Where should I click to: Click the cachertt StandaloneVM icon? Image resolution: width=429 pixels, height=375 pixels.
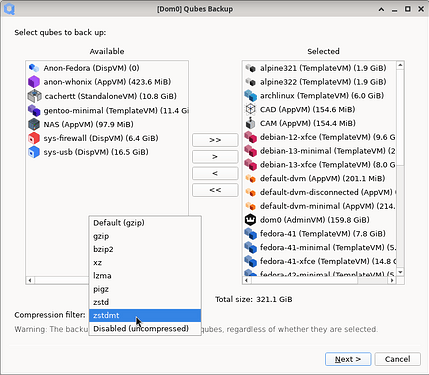point(34,96)
